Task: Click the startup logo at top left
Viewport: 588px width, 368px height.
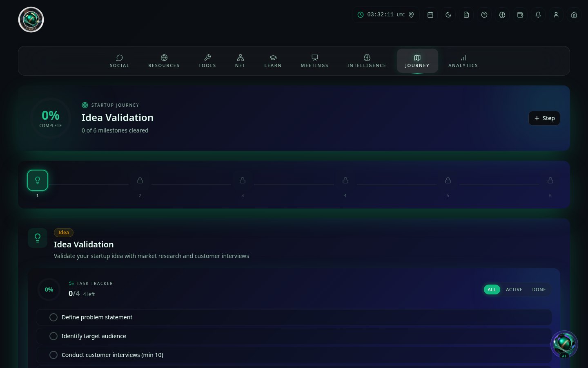Action: (x=31, y=20)
